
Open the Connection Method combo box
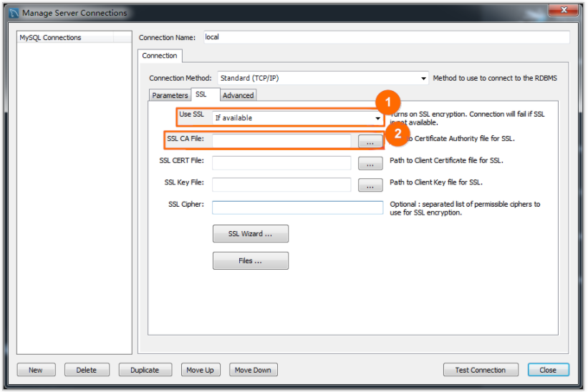coord(323,78)
